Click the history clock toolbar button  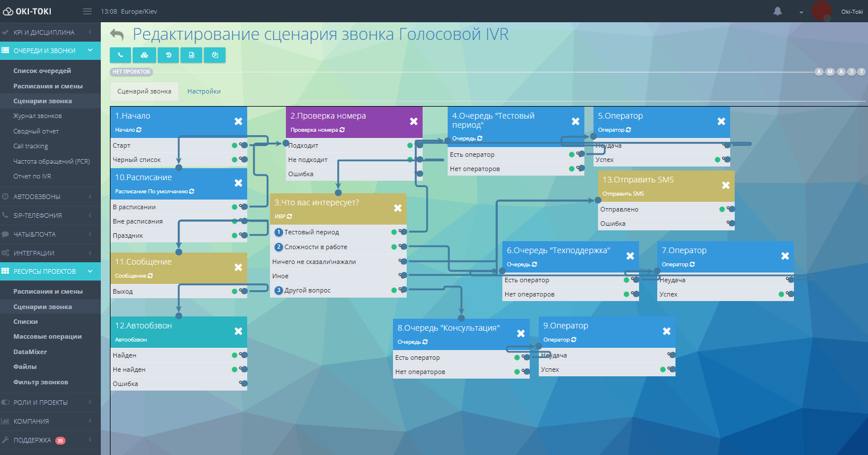(x=168, y=55)
